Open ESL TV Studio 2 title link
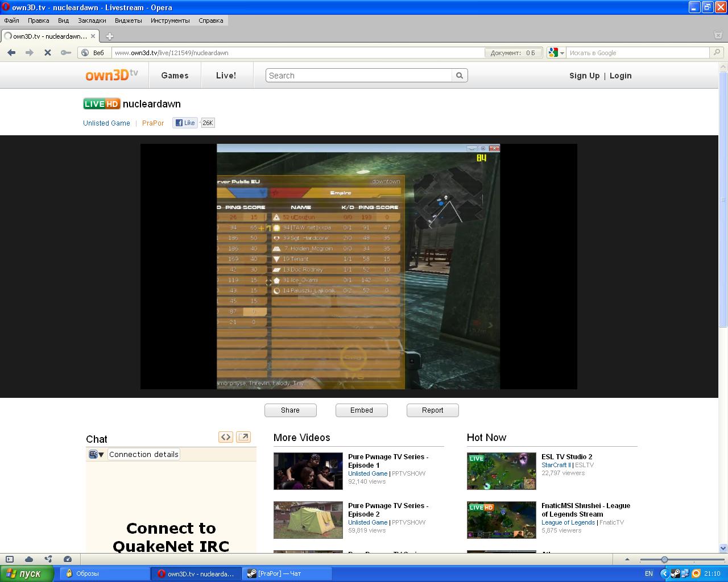Image resolution: width=728 pixels, height=582 pixels. click(x=566, y=457)
